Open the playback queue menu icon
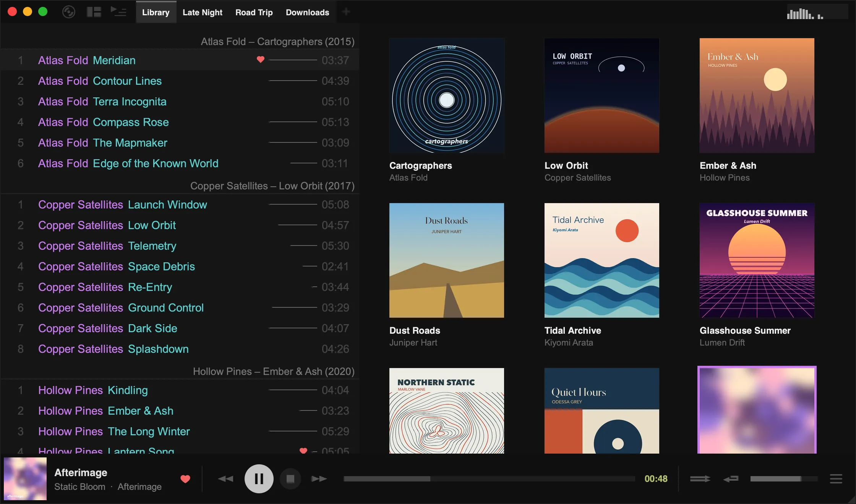 [836, 479]
